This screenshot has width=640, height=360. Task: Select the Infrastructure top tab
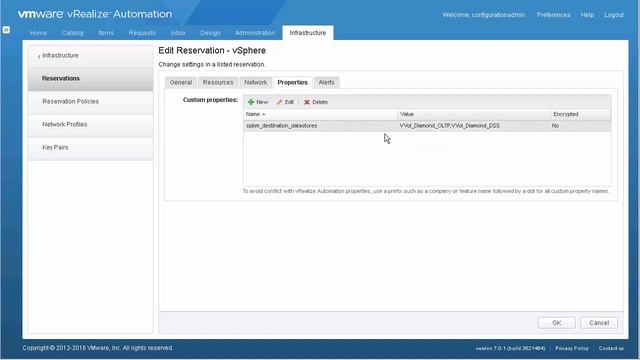point(308,33)
